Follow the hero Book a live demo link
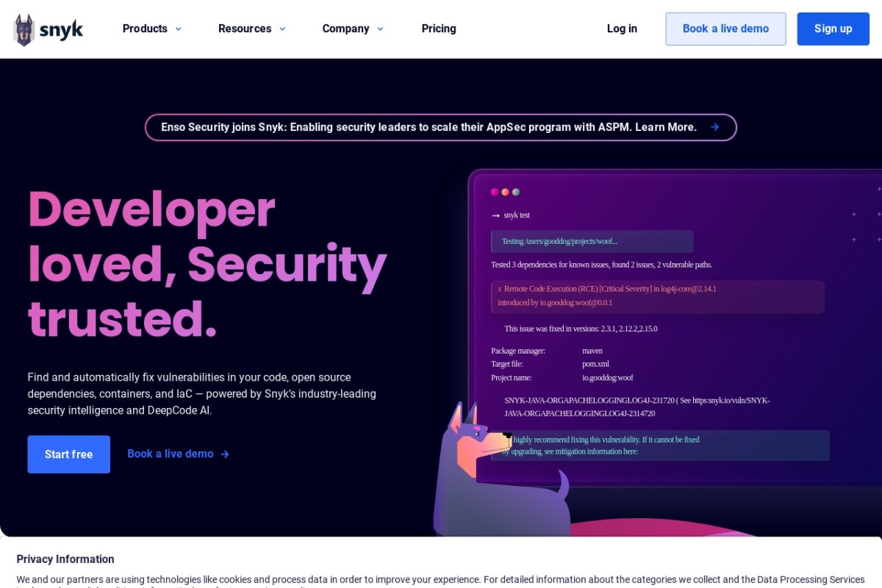The width and height of the screenshot is (882, 588). click(171, 454)
